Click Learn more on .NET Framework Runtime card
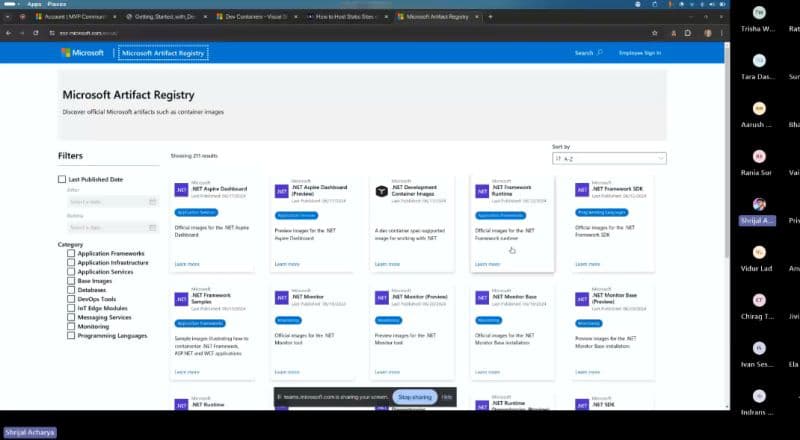This screenshot has height=440, width=800. click(487, 264)
